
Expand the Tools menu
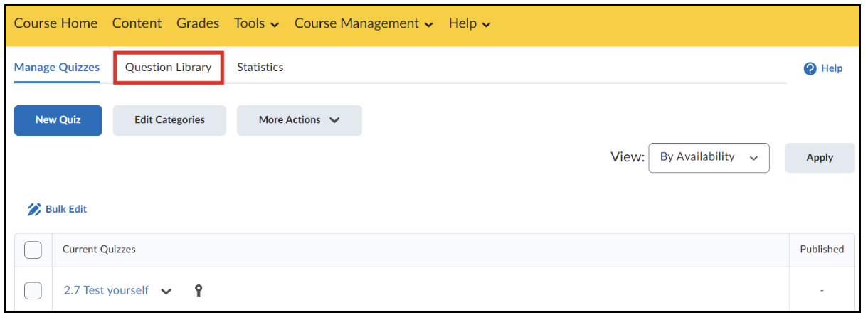click(x=257, y=23)
